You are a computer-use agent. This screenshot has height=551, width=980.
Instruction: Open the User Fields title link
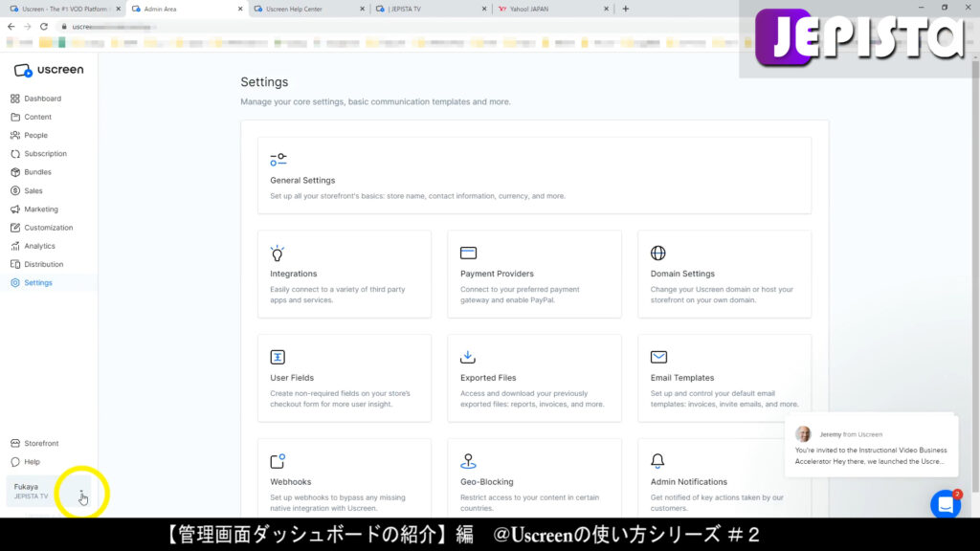coord(292,378)
